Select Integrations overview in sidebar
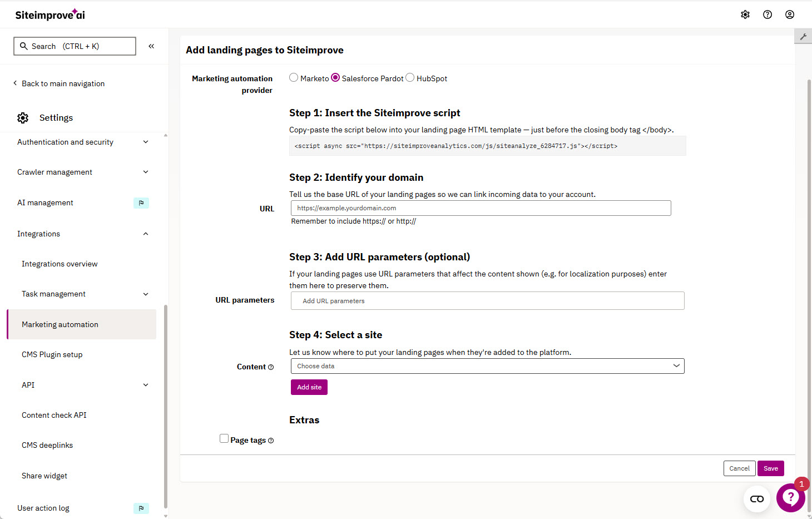Viewport: 812px width, 519px height. click(x=60, y=263)
